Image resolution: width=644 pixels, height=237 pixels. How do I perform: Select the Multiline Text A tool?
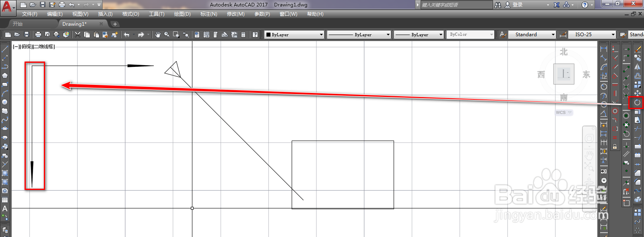[x=5, y=208]
